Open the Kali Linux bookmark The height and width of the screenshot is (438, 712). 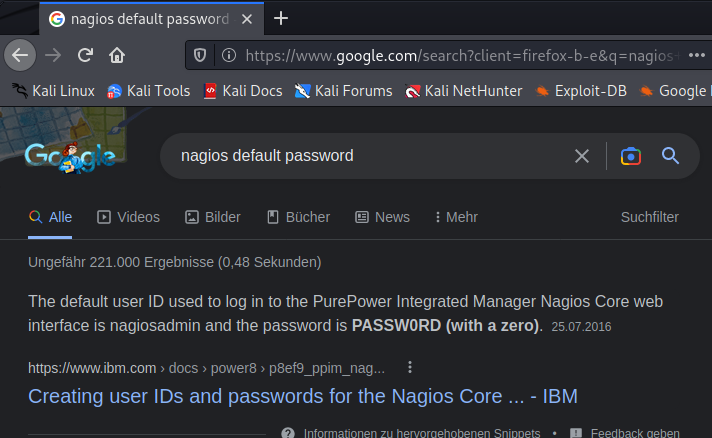pos(53,91)
